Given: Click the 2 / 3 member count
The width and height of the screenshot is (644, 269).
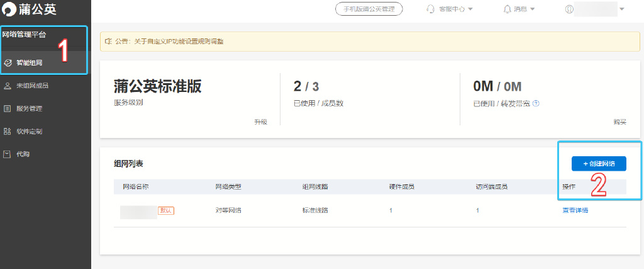Looking at the screenshot, I should coord(306,87).
